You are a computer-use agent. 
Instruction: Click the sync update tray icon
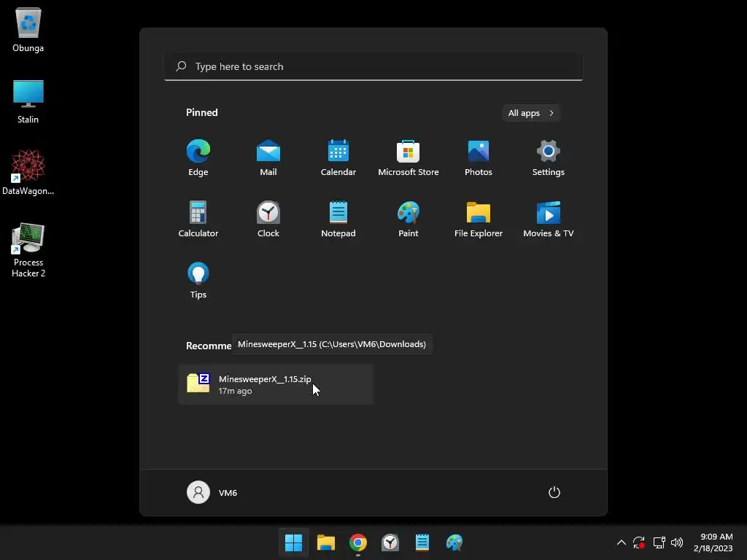click(639, 542)
